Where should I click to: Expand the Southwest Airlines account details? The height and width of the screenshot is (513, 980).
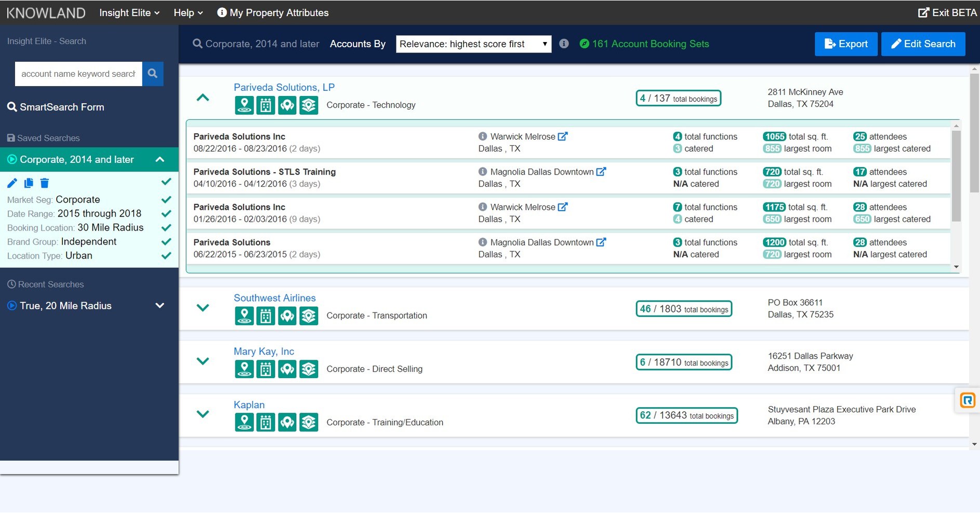click(203, 307)
